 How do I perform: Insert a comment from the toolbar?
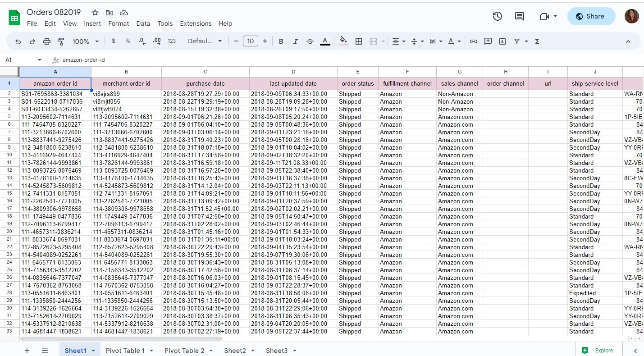pos(488,41)
